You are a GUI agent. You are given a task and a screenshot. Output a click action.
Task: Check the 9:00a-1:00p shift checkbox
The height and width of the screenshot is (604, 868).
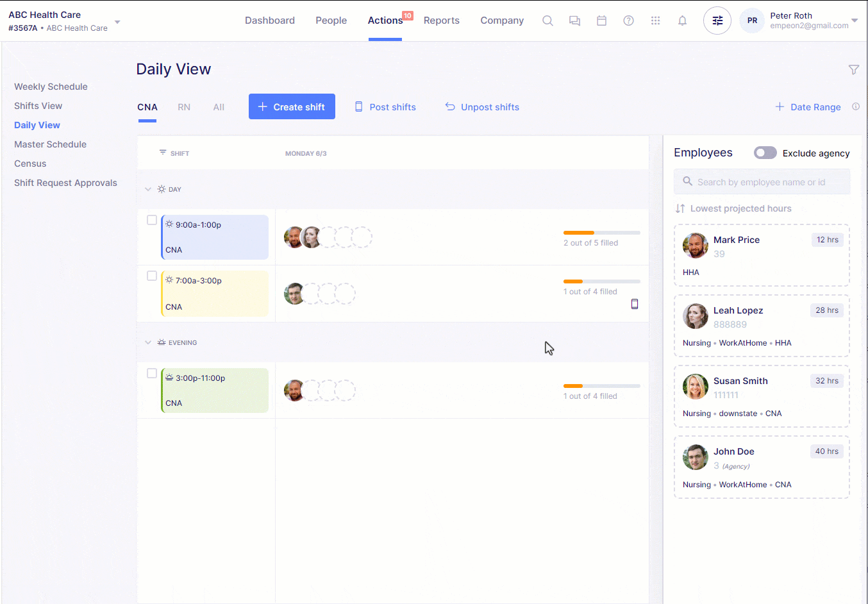coord(152,220)
